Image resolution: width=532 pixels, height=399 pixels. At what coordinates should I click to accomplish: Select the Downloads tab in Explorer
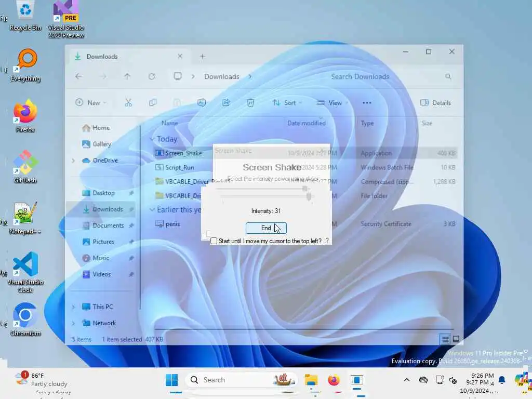pyautogui.click(x=129, y=57)
